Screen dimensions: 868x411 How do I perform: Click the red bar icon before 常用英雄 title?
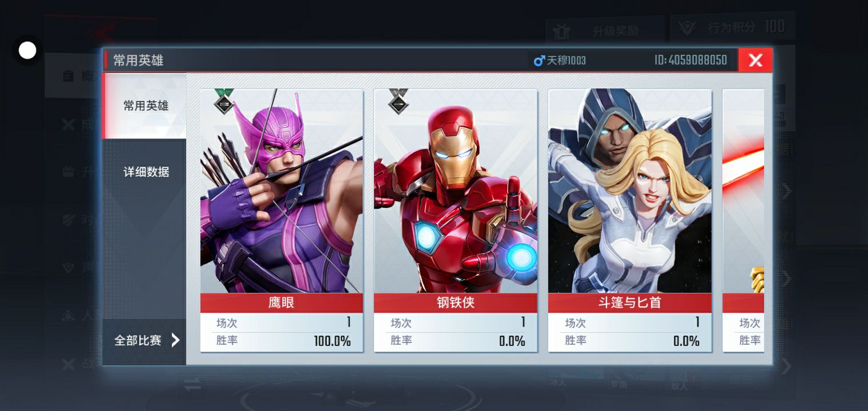point(106,60)
